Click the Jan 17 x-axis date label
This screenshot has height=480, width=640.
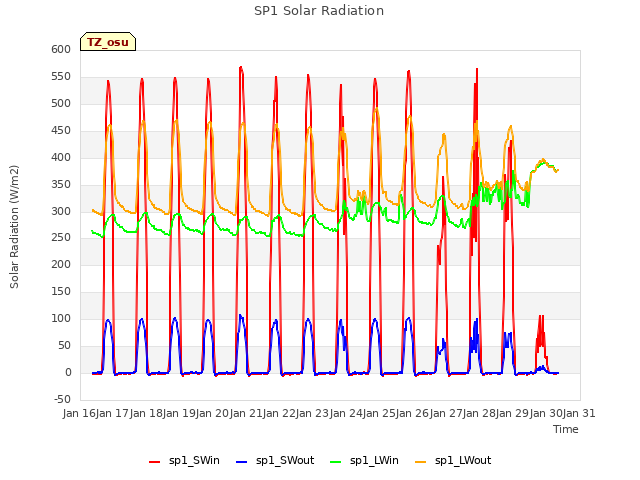point(113,413)
